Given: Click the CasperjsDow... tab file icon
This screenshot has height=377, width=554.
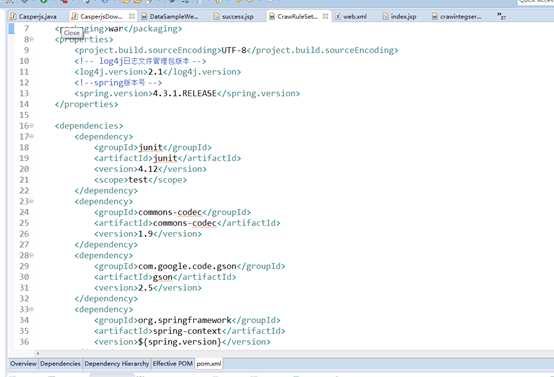Looking at the screenshot, I should (x=75, y=16).
